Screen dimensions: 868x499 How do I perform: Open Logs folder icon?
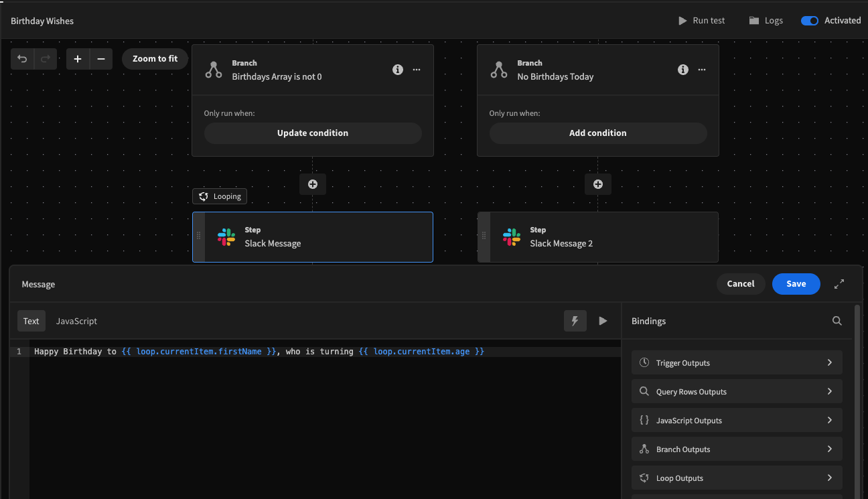click(754, 21)
